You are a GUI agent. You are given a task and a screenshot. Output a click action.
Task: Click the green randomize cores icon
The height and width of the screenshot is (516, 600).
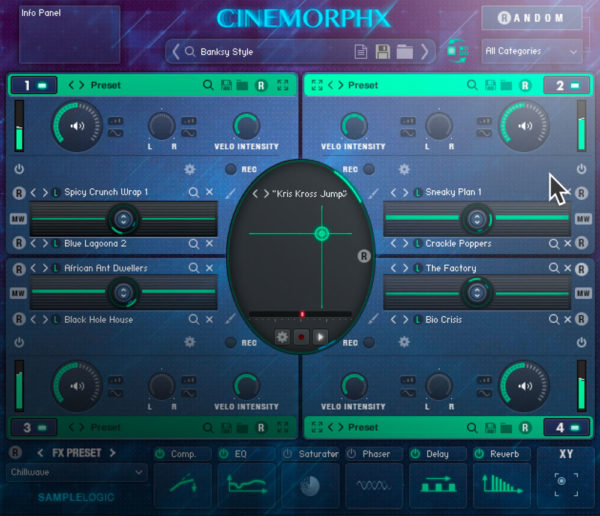click(457, 51)
